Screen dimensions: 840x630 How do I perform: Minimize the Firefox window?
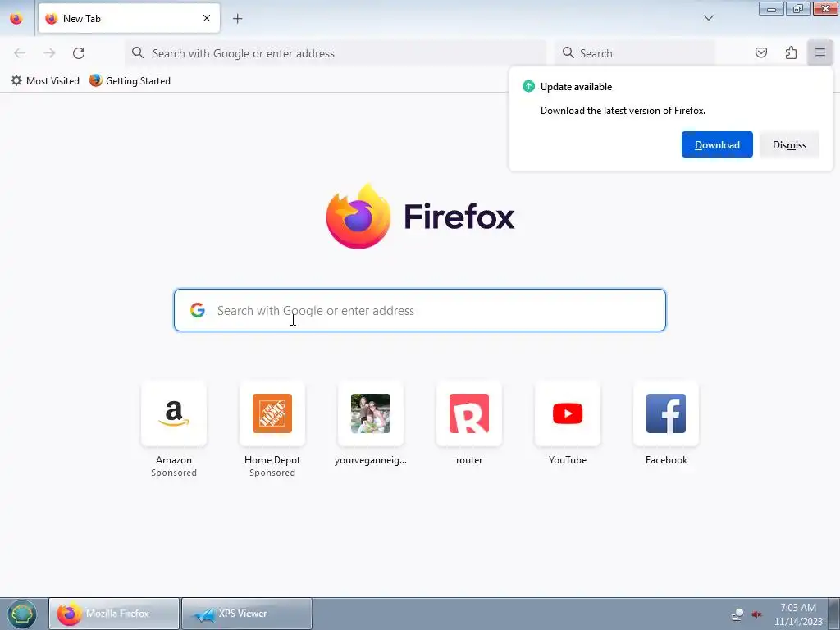771,8
